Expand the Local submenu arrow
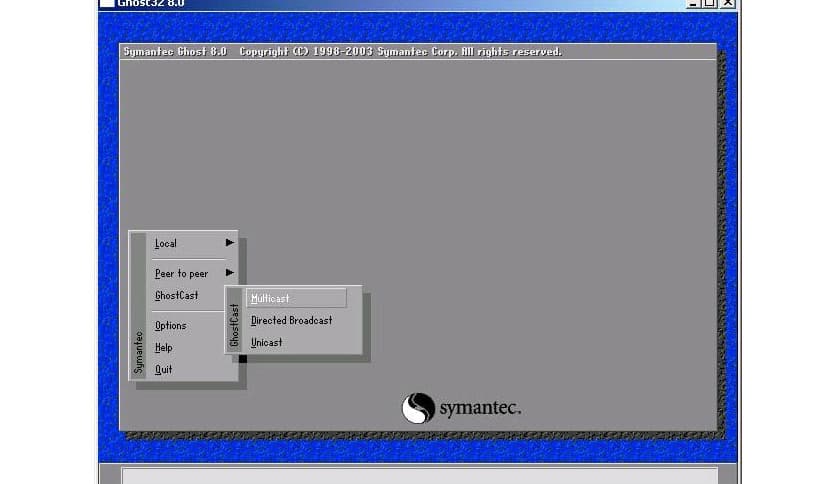 click(230, 243)
